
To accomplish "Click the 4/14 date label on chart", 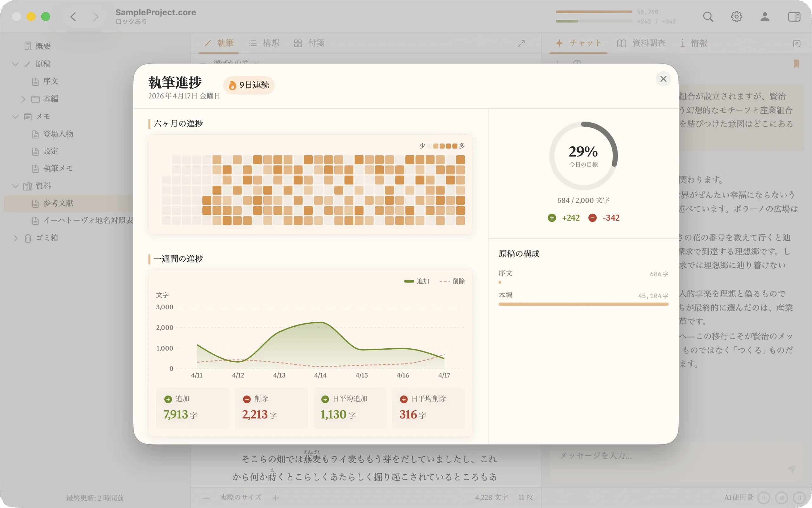I will [x=320, y=375].
